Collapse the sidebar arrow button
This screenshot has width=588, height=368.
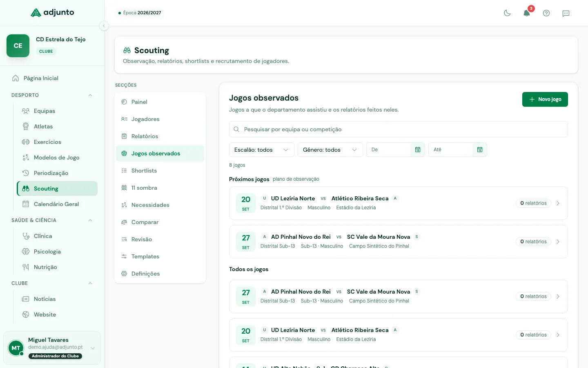[104, 26]
